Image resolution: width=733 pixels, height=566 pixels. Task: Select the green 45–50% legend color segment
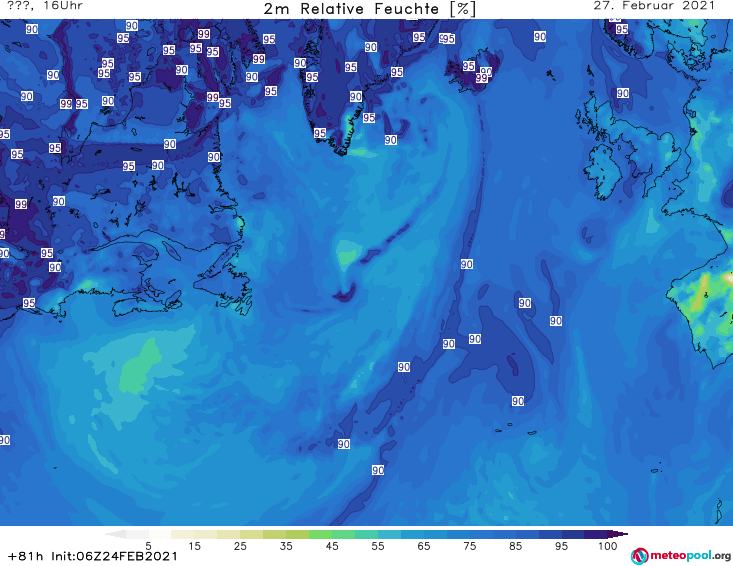tap(344, 534)
